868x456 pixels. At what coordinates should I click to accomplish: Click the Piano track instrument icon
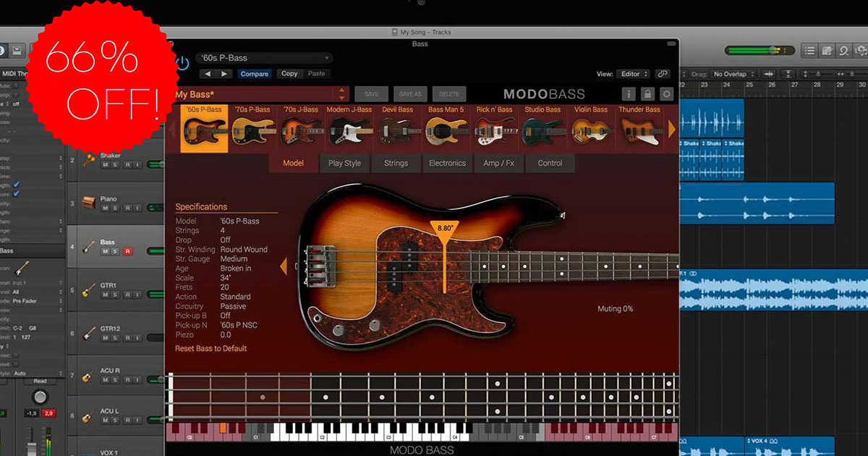[88, 203]
